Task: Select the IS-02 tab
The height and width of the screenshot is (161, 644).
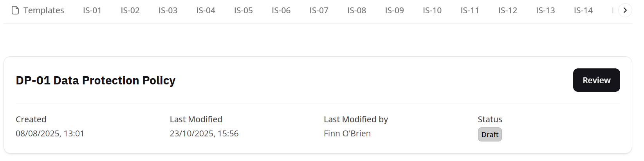Action: [x=130, y=11]
